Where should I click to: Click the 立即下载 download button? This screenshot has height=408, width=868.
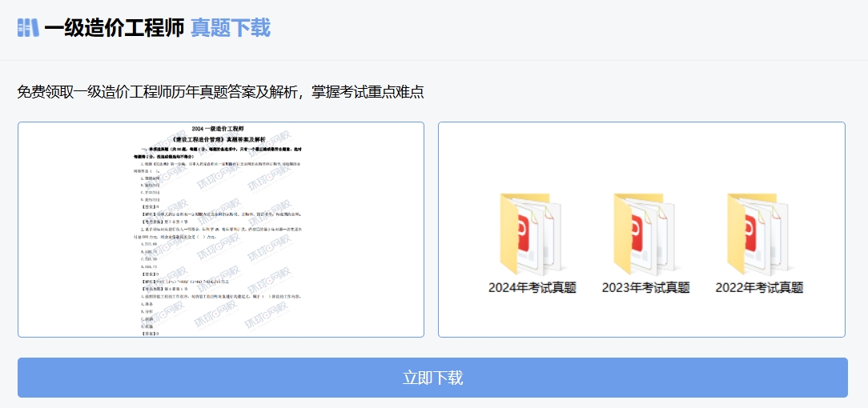tap(432, 378)
